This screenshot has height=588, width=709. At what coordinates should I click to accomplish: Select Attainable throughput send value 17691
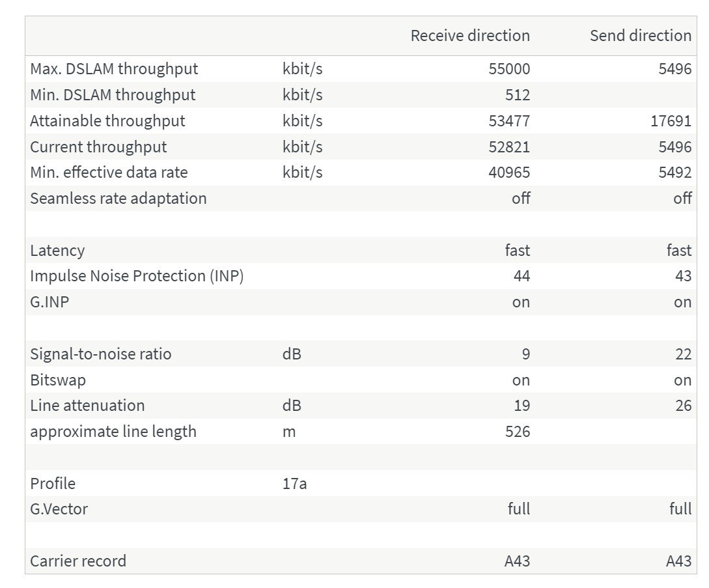pyautogui.click(x=671, y=120)
